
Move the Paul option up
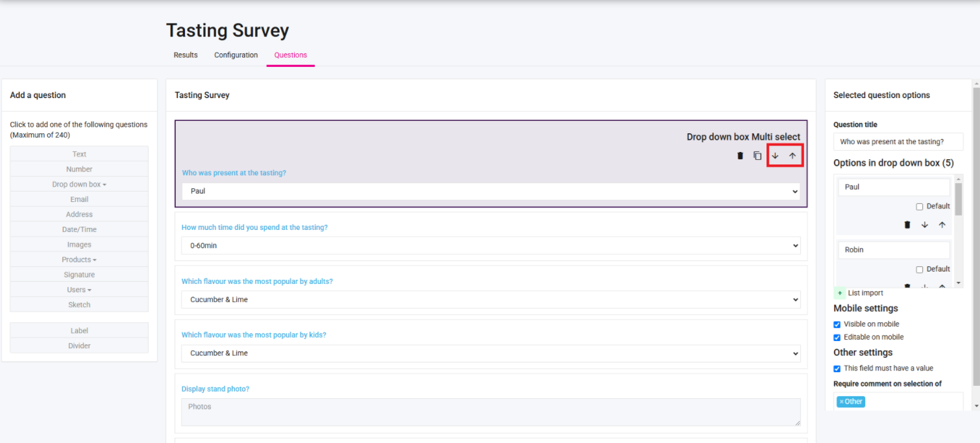(942, 225)
